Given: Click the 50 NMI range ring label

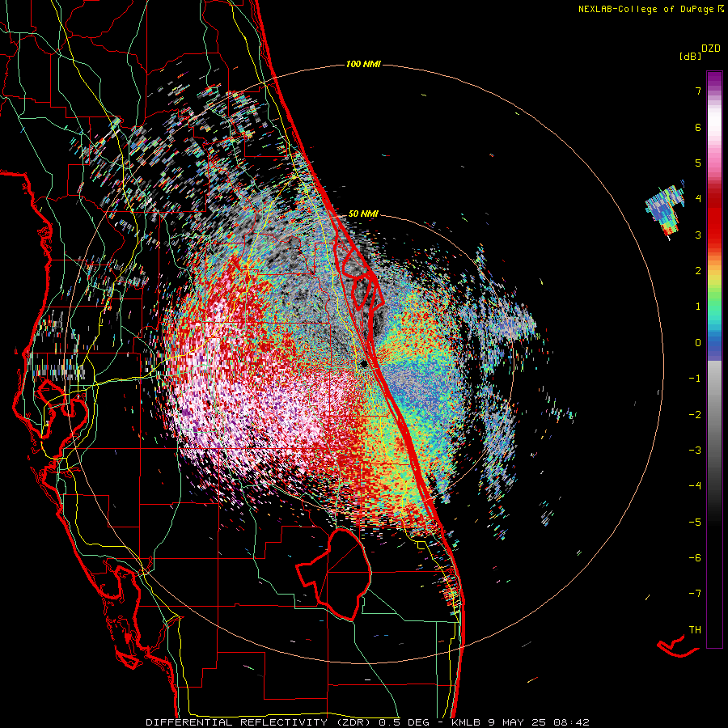Looking at the screenshot, I should point(363,214).
